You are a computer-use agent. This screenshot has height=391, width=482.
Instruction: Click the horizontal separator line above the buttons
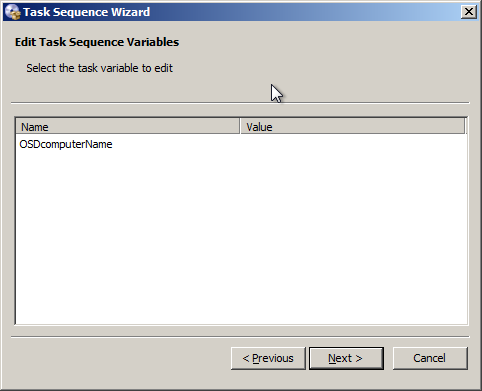[x=240, y=337]
